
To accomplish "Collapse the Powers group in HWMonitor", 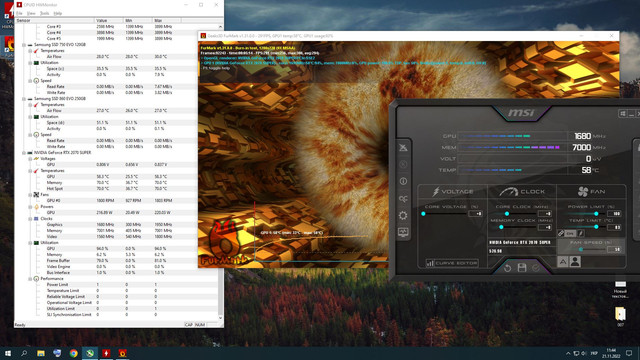I will coord(30,207).
